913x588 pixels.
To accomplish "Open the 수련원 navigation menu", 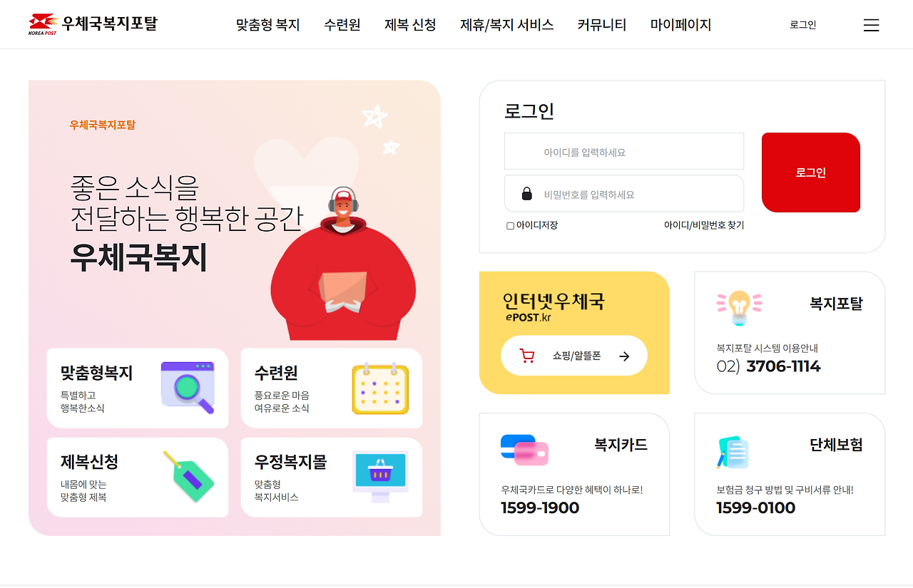I will pos(342,25).
